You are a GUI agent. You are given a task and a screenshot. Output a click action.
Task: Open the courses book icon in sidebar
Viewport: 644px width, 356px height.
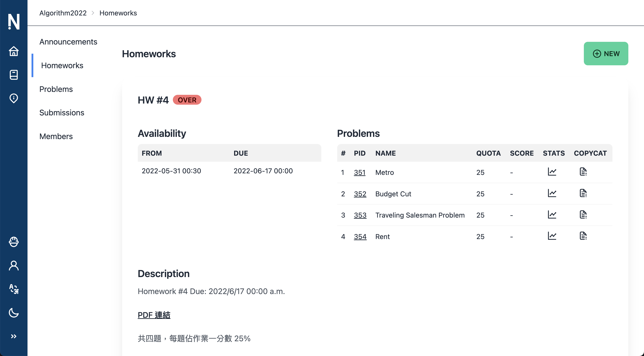coord(13,75)
